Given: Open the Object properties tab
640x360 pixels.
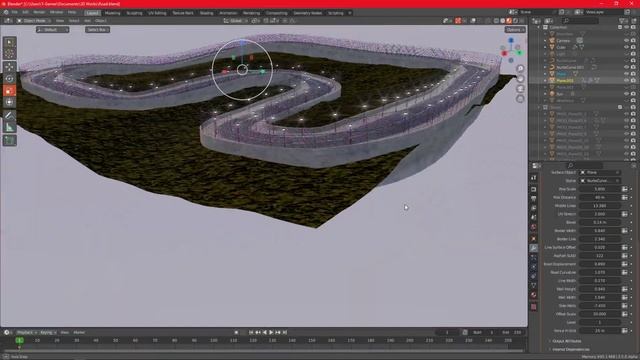Looking at the screenshot, I should (534, 238).
